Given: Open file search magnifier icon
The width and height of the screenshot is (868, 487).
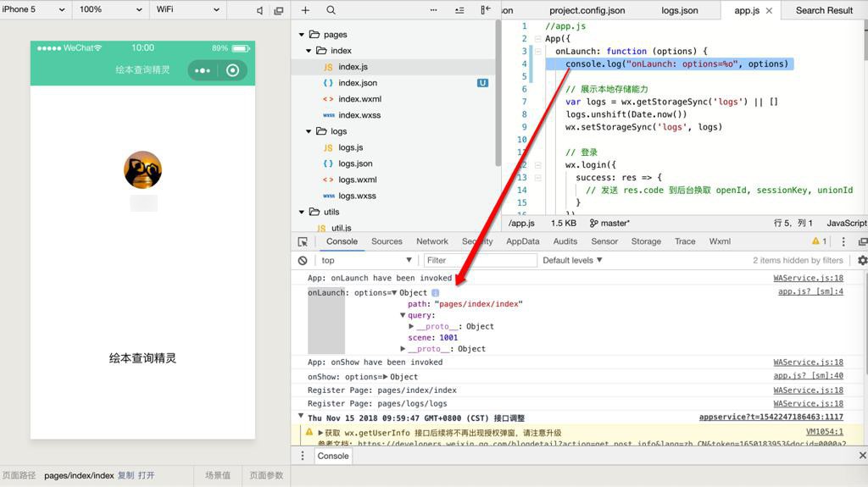Looking at the screenshot, I should pos(331,10).
